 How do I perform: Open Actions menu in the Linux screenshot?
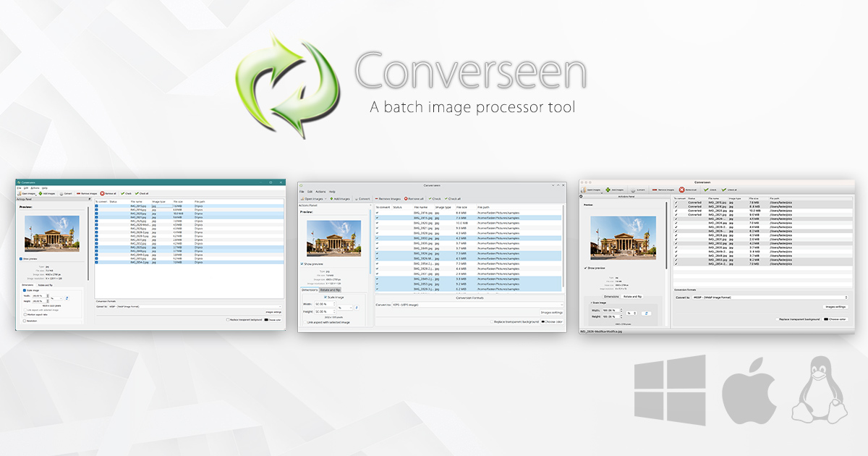click(x=320, y=192)
